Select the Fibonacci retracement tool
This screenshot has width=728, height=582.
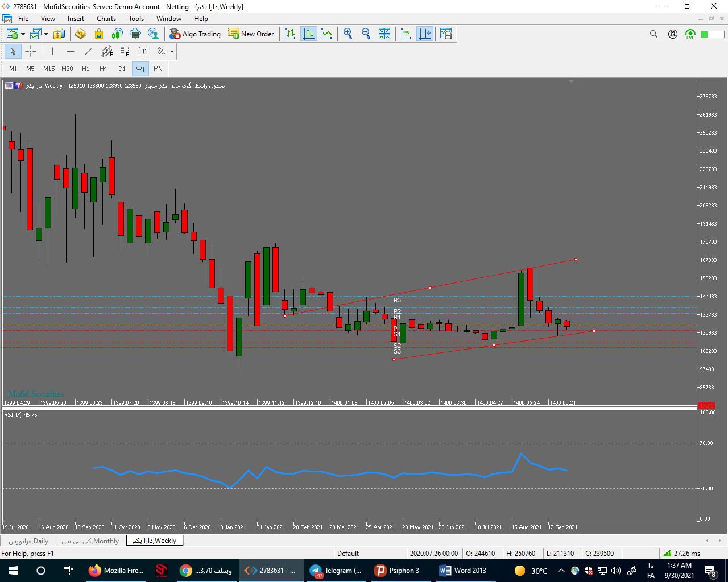(125, 52)
